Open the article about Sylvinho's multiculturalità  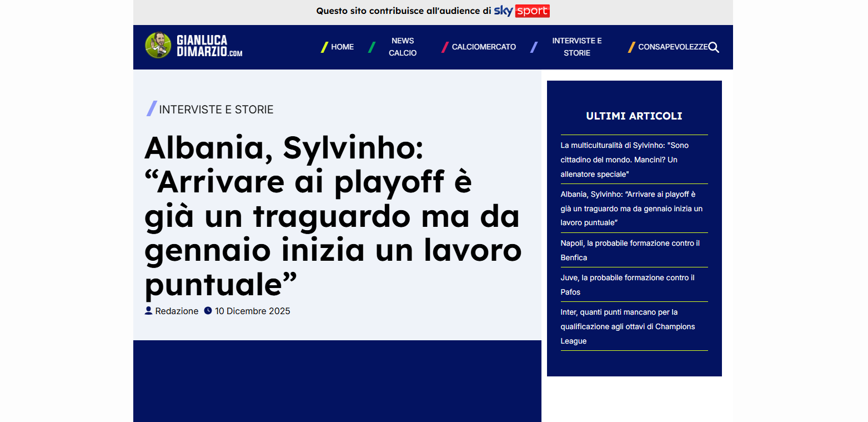pyautogui.click(x=624, y=160)
